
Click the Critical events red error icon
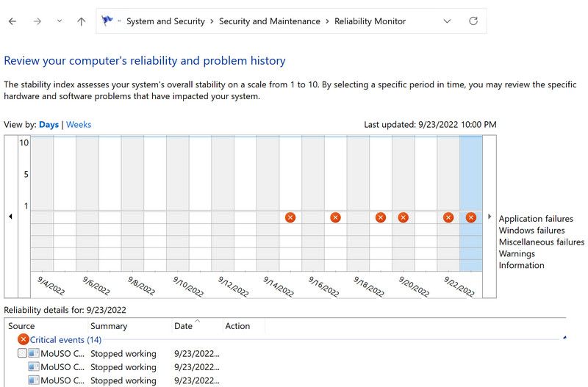point(24,339)
